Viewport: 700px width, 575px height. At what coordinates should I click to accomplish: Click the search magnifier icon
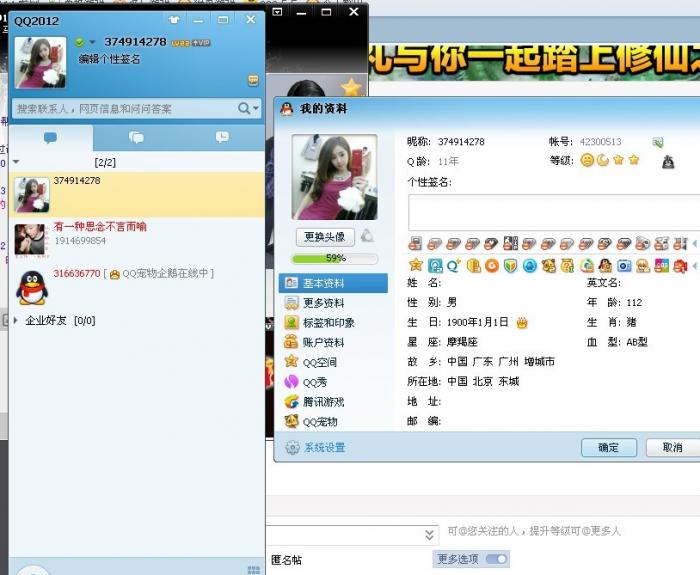(x=244, y=108)
